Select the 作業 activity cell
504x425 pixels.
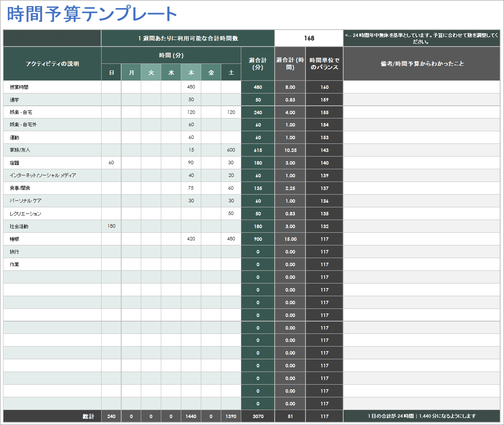coord(52,264)
